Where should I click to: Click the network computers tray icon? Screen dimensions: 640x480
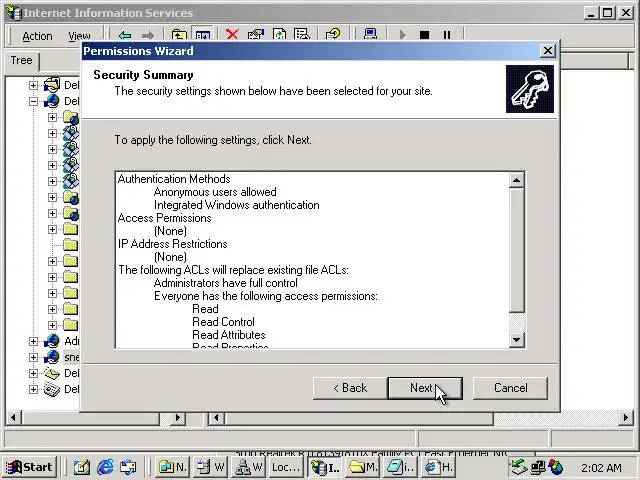(538, 467)
